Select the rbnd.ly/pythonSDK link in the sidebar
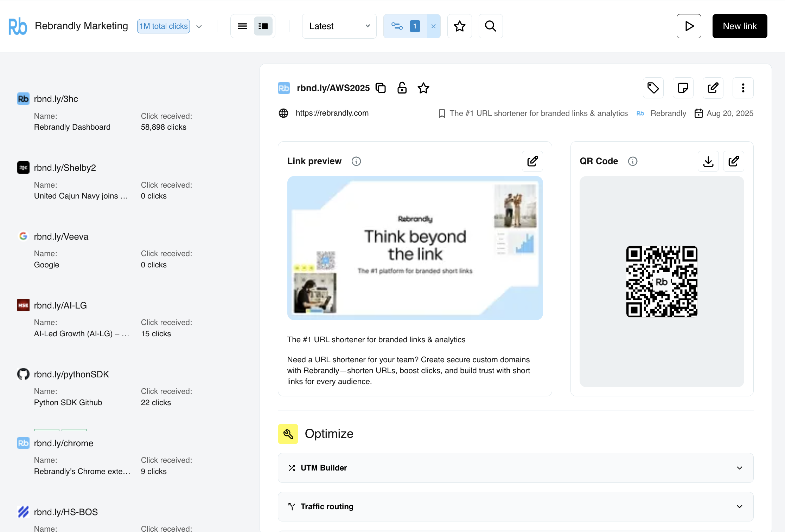This screenshot has width=785, height=532. tap(71, 374)
